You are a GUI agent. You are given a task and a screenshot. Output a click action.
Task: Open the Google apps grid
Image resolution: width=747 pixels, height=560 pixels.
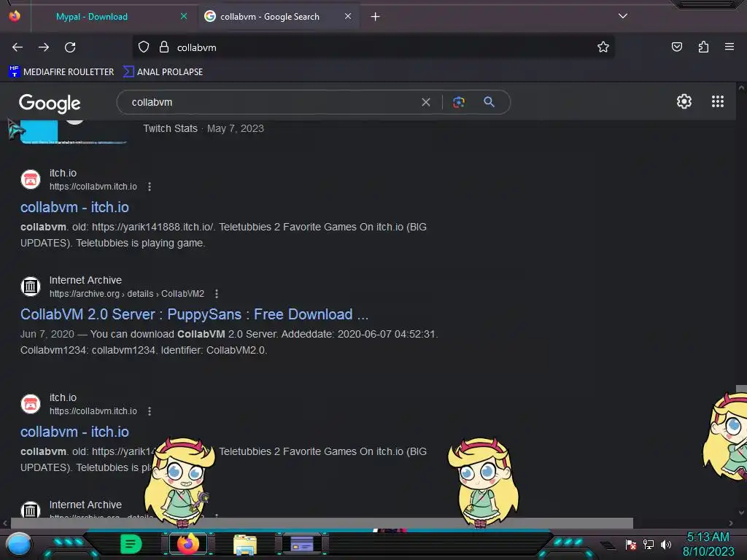click(x=718, y=101)
